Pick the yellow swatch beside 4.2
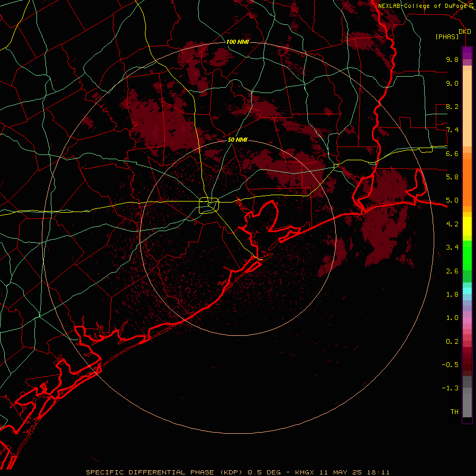The image size is (476, 476). (x=467, y=226)
